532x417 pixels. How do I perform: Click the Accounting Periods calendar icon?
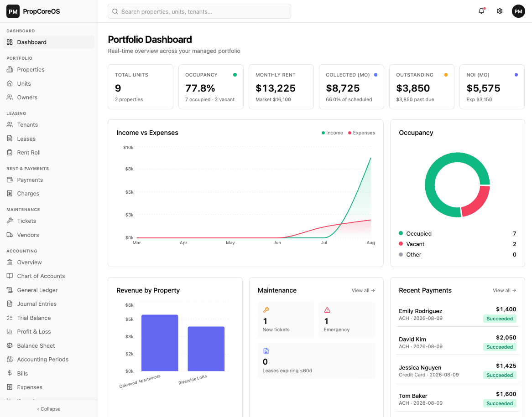pos(10,360)
